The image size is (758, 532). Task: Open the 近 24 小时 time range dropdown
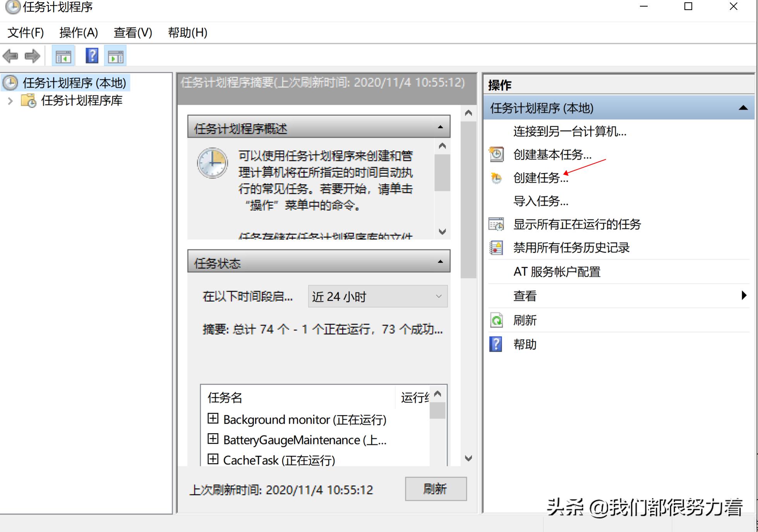[438, 296]
